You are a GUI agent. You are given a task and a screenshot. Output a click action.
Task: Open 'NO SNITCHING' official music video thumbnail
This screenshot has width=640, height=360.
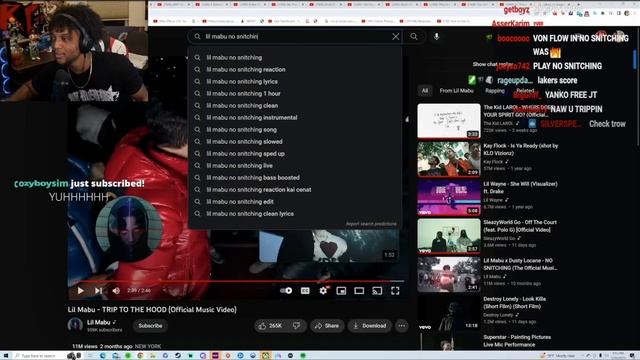click(x=449, y=274)
